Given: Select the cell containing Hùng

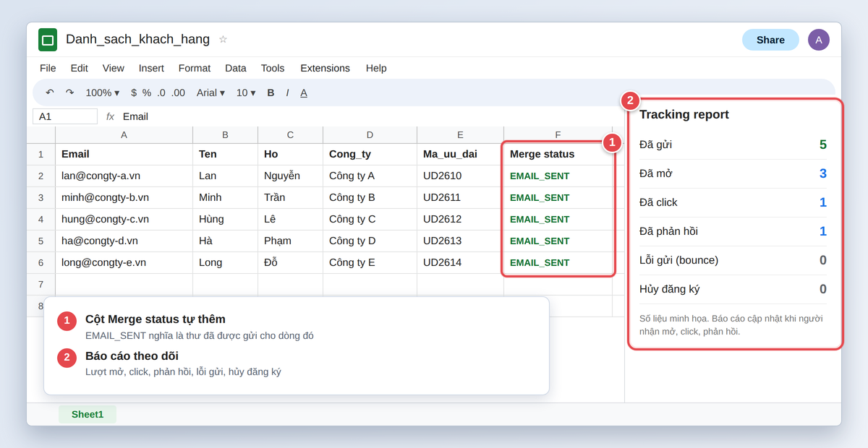Looking at the screenshot, I should (226, 219).
